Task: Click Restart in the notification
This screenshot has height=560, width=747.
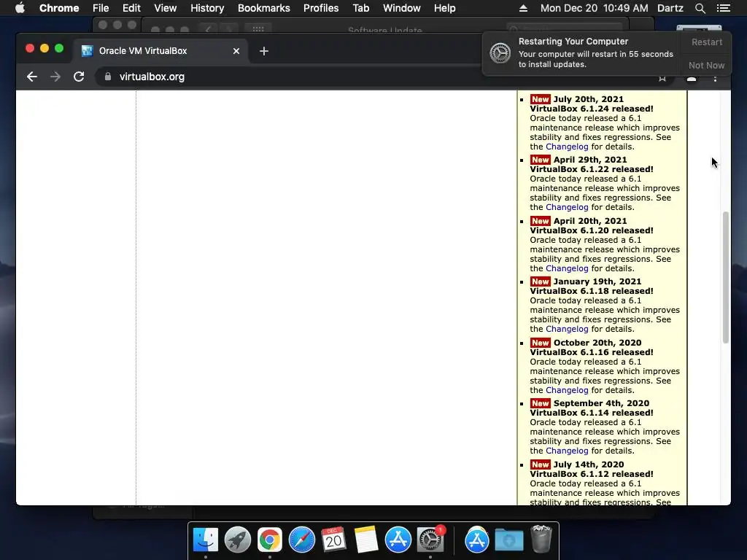Action: pos(707,42)
